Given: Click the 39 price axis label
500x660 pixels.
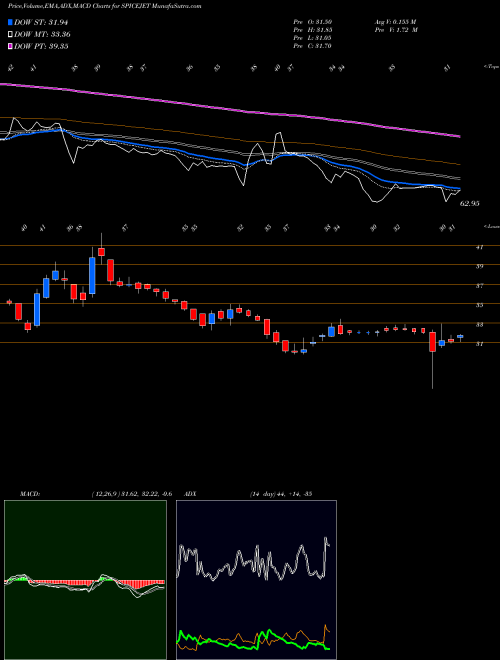Looking at the screenshot, I should click(479, 266).
